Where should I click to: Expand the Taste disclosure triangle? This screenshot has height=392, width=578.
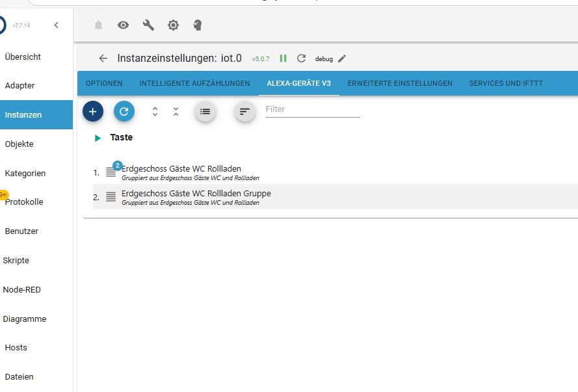pyautogui.click(x=98, y=138)
